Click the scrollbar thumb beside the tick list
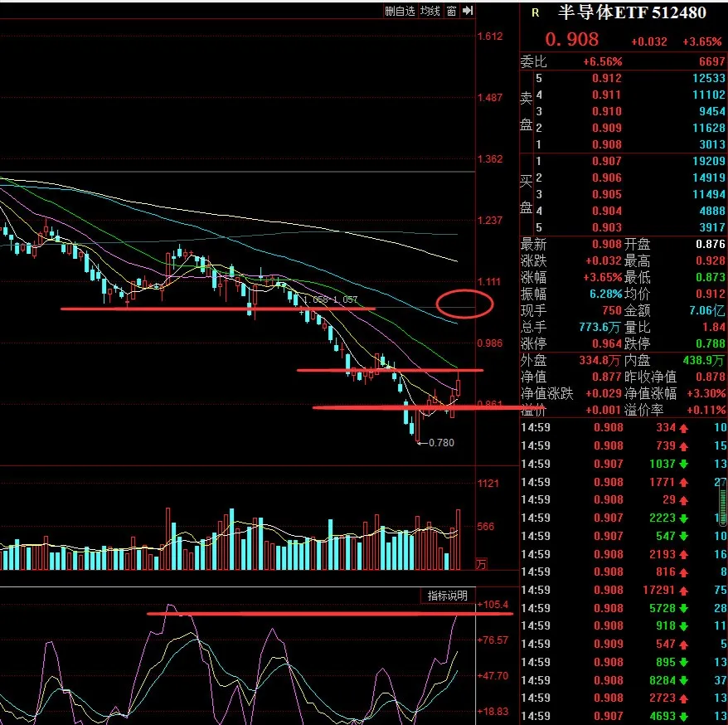Screen dimensions: 728x725 pos(723,501)
